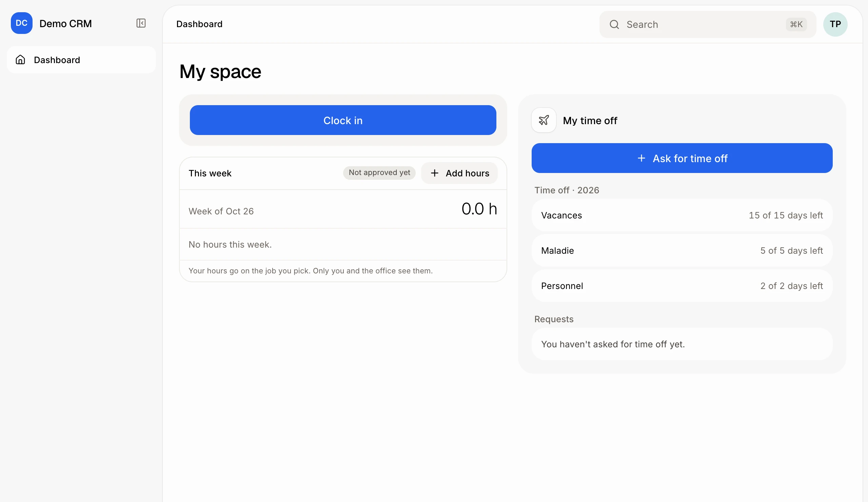Click 5 of 5 days left
The width and height of the screenshot is (868, 502).
791,250
